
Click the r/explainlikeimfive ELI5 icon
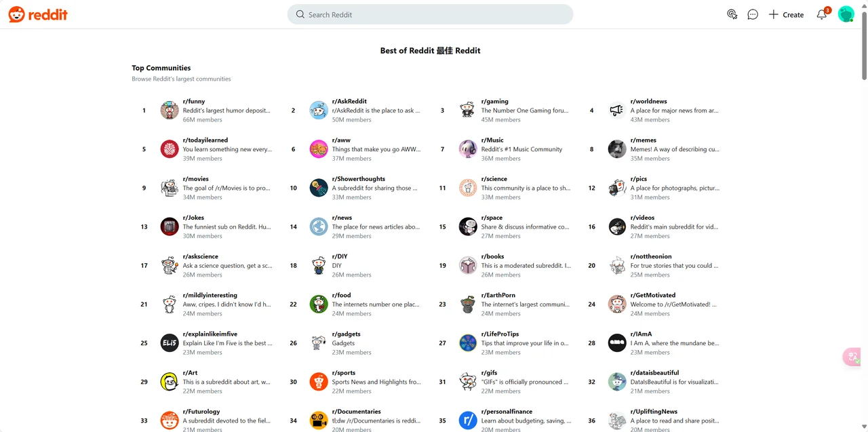pyautogui.click(x=170, y=343)
